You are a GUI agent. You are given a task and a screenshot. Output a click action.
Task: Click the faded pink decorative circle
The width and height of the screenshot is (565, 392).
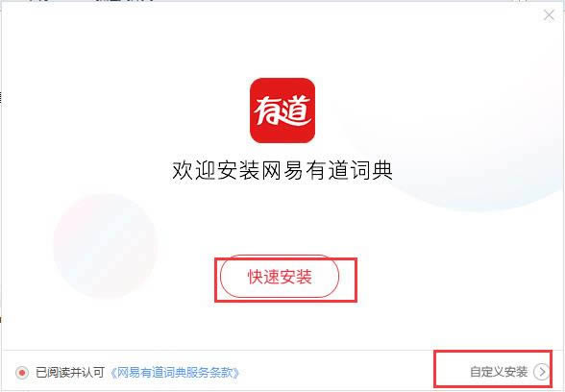105,247
